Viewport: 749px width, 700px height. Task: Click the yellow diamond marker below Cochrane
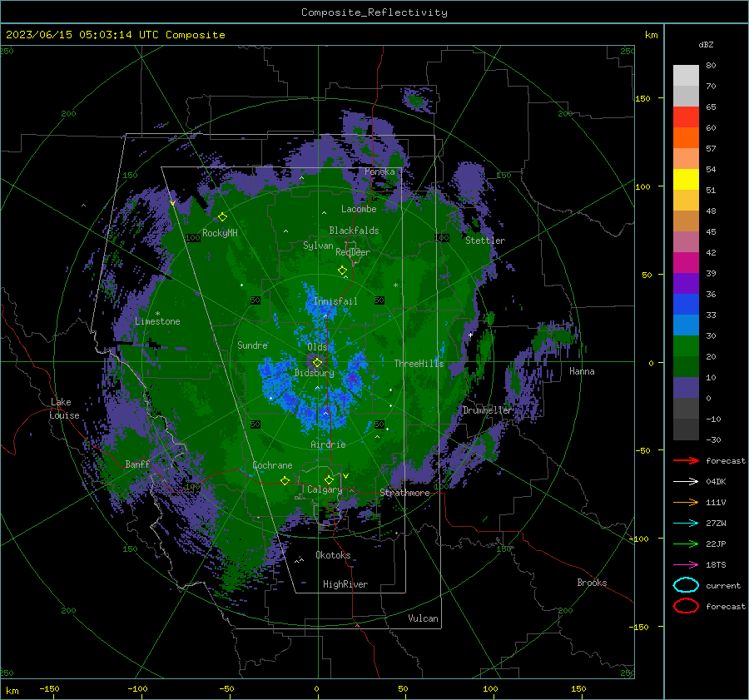pos(285,480)
